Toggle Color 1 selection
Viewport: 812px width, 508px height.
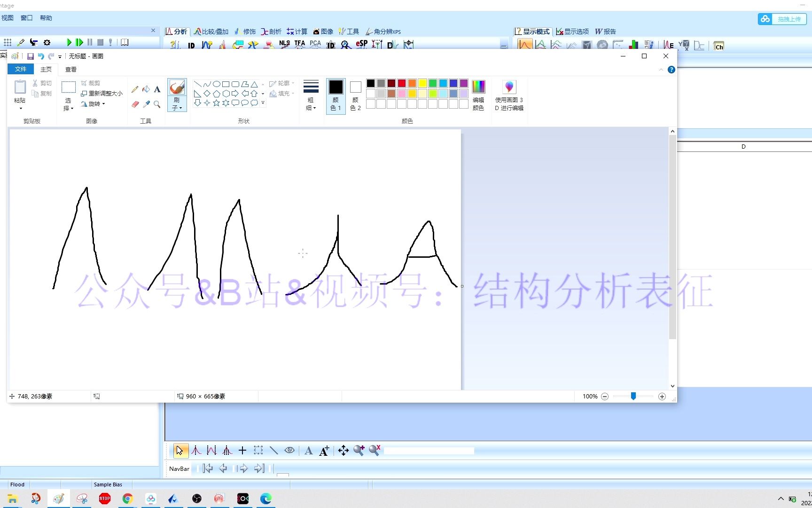[x=336, y=96]
